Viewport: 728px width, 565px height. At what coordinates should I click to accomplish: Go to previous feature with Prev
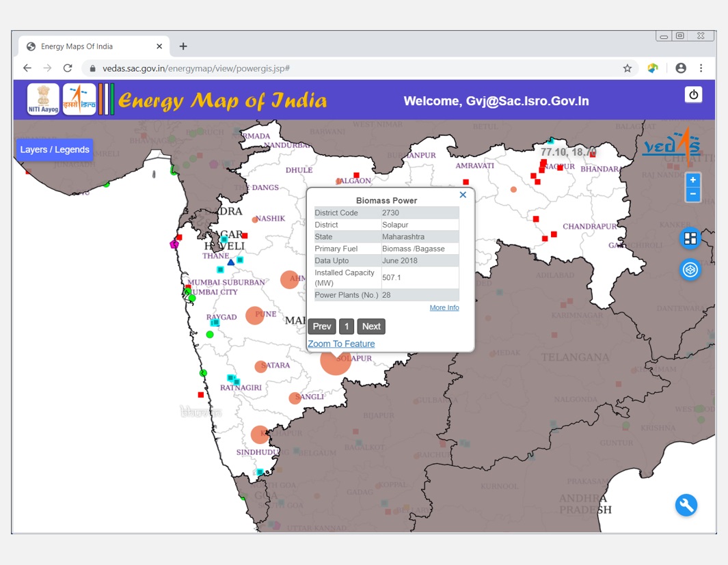coord(322,326)
